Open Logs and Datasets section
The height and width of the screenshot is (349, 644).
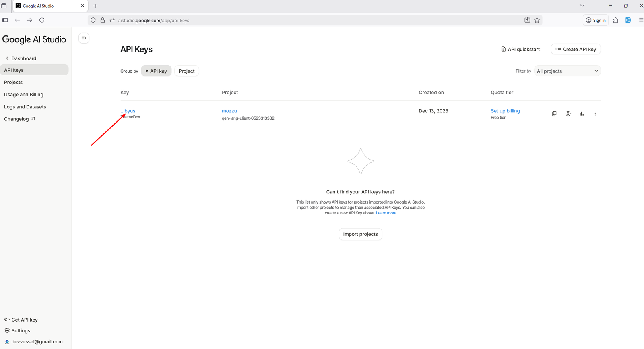tap(25, 107)
